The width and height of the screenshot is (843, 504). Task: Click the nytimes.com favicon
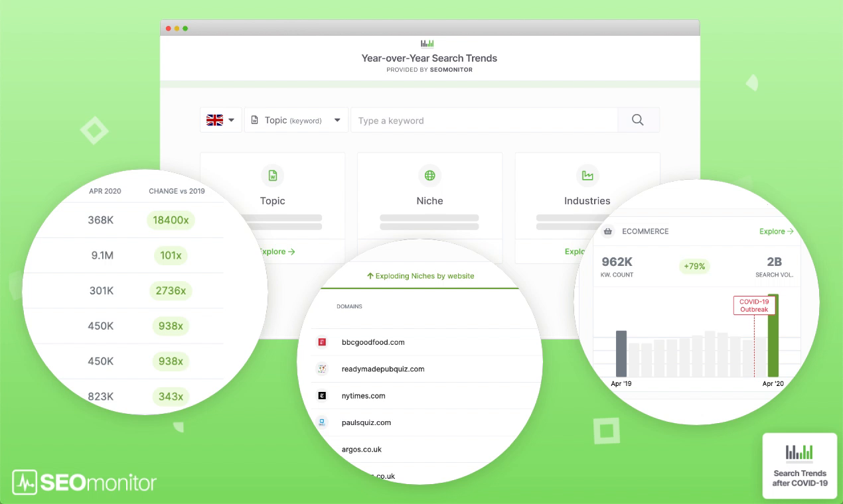[322, 395]
